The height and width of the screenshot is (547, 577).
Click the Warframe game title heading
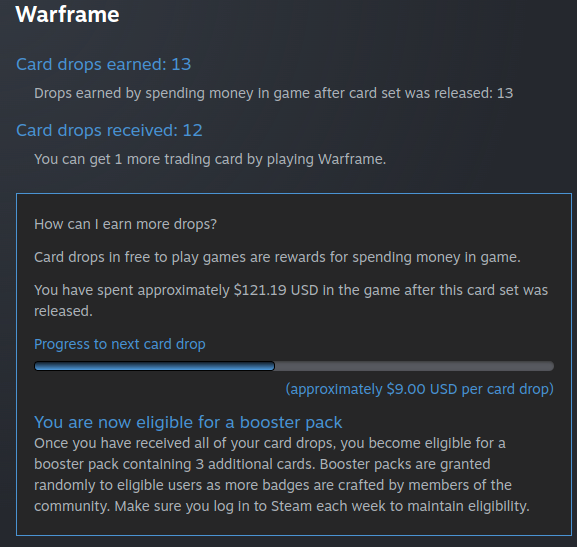[67, 15]
